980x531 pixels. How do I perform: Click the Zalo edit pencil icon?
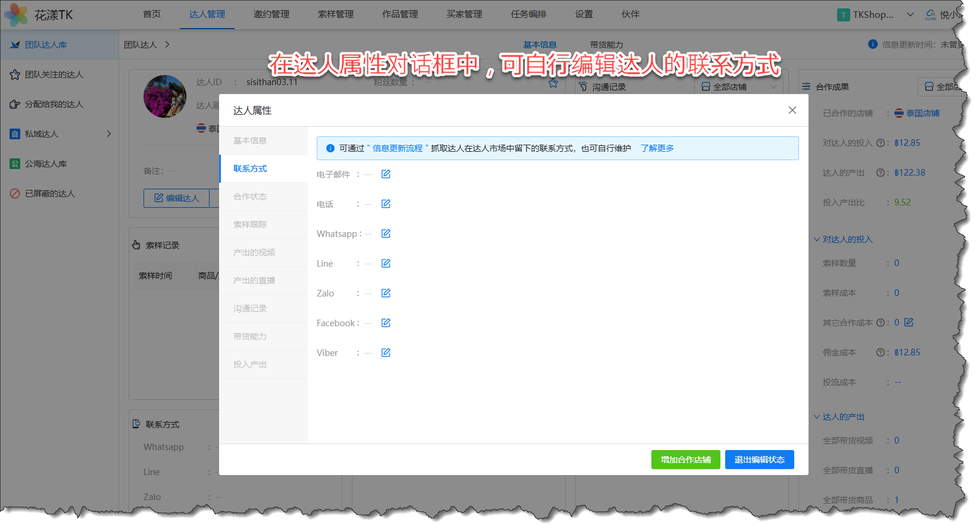(x=386, y=293)
